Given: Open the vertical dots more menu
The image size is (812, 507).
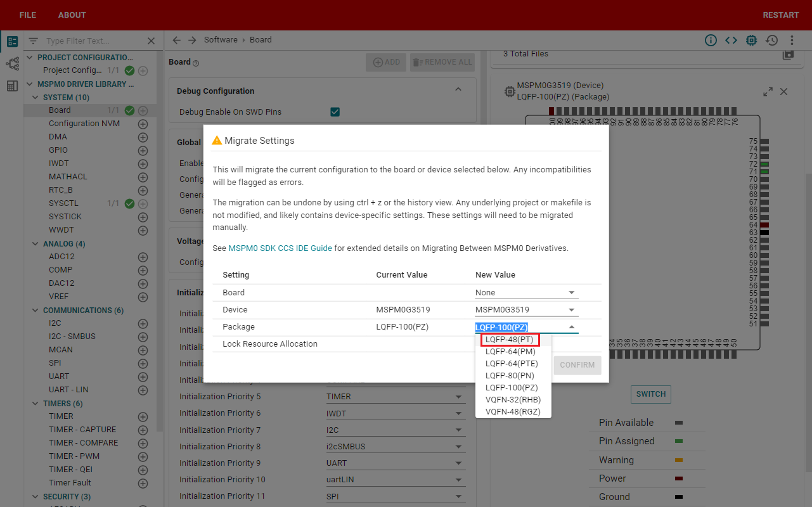Looking at the screenshot, I should [792, 40].
